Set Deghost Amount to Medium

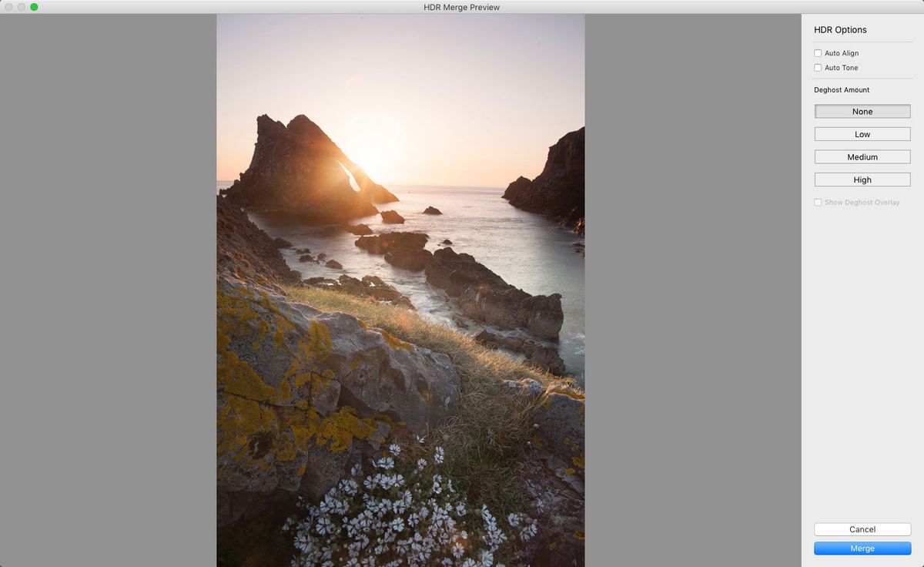click(x=862, y=156)
